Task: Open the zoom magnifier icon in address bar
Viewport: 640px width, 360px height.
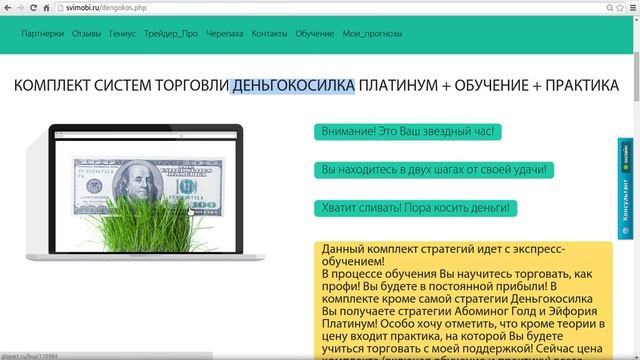Action: (610, 8)
